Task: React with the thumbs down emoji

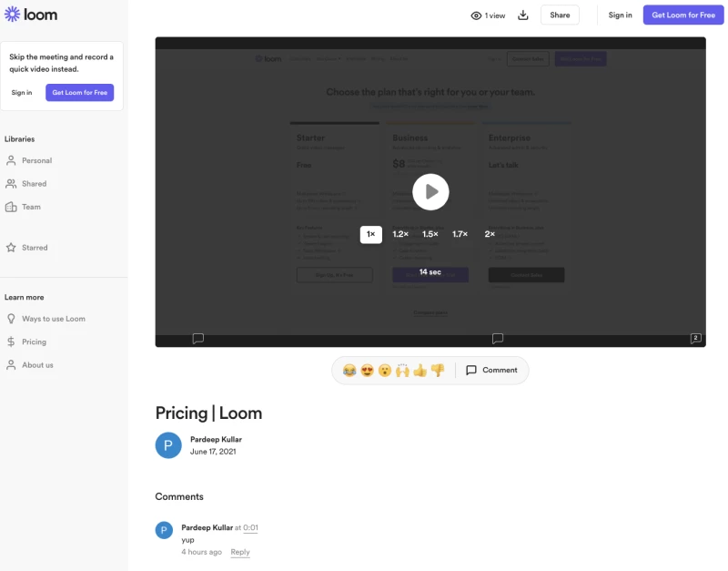Action: [x=437, y=371]
